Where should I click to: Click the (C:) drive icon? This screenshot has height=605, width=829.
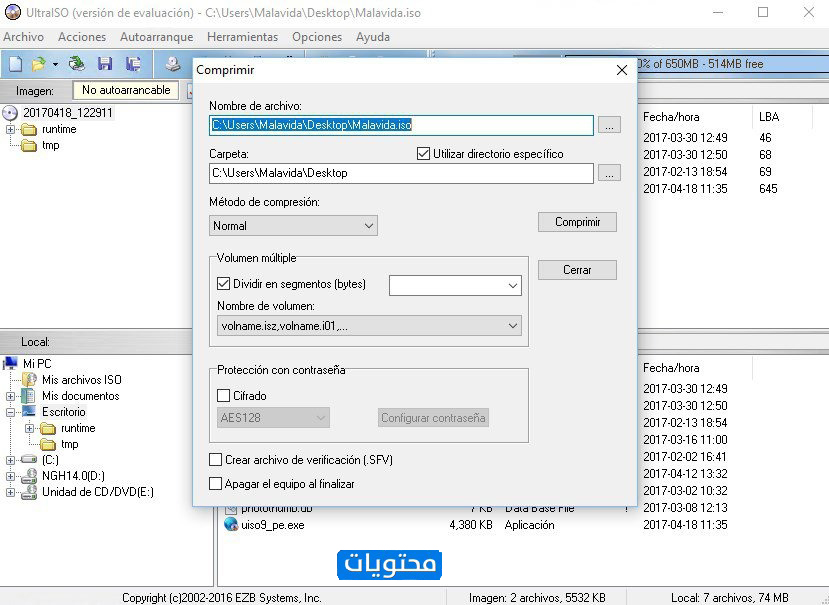click(x=29, y=460)
